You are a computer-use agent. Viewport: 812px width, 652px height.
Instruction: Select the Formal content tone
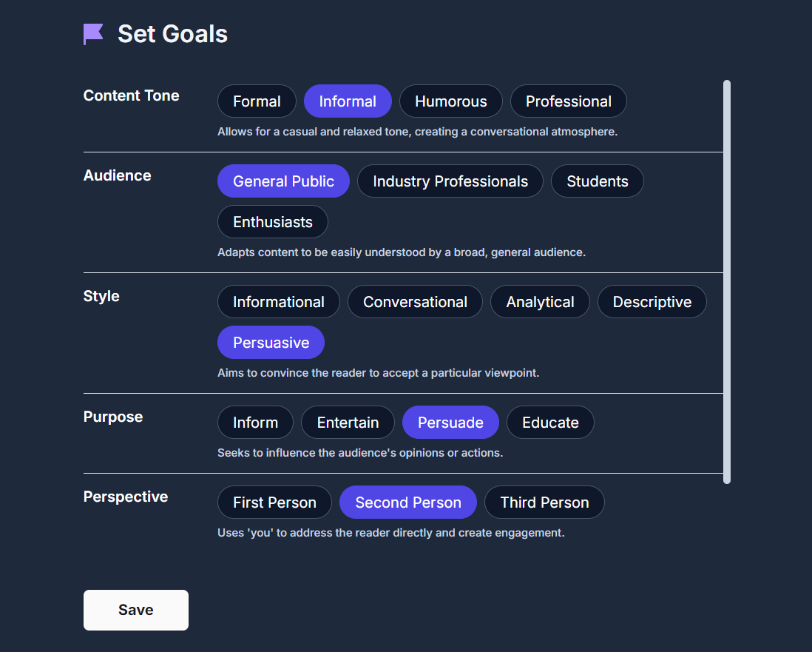257,101
